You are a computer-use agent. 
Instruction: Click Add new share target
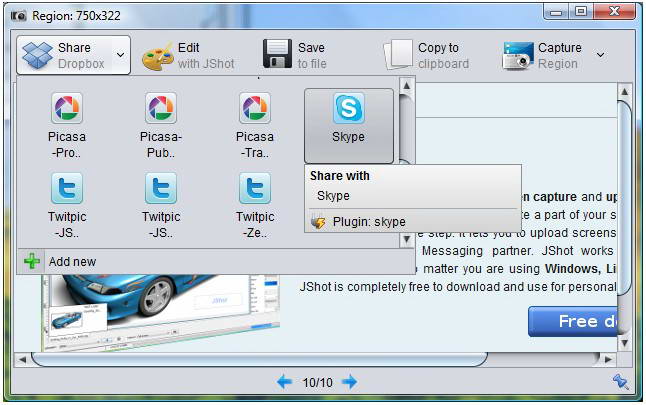[x=216, y=262]
